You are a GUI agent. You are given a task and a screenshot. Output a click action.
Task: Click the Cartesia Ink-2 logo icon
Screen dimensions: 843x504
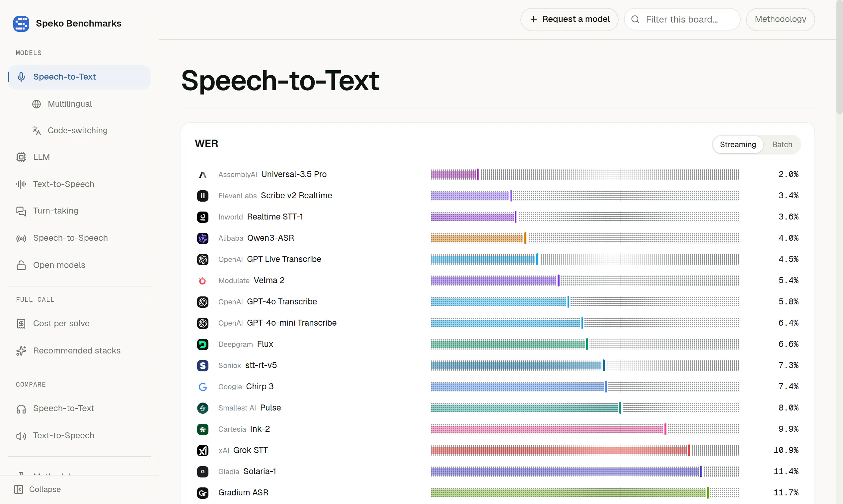pyautogui.click(x=202, y=429)
